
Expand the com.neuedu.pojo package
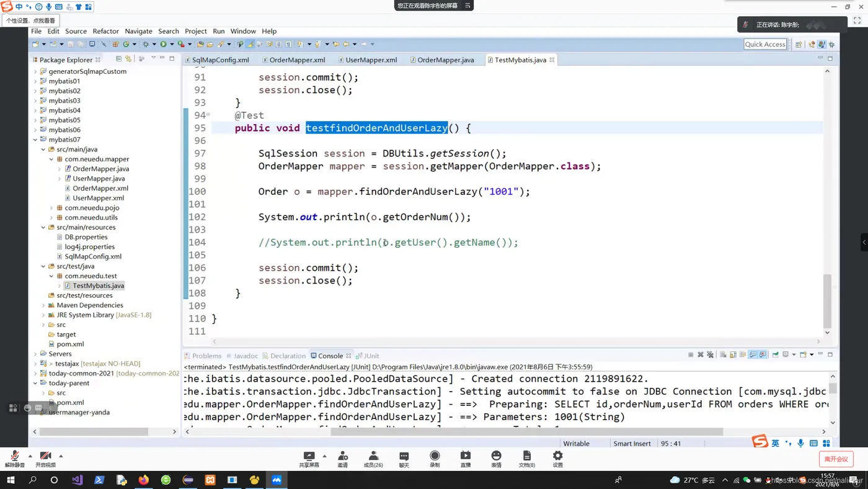(51, 208)
